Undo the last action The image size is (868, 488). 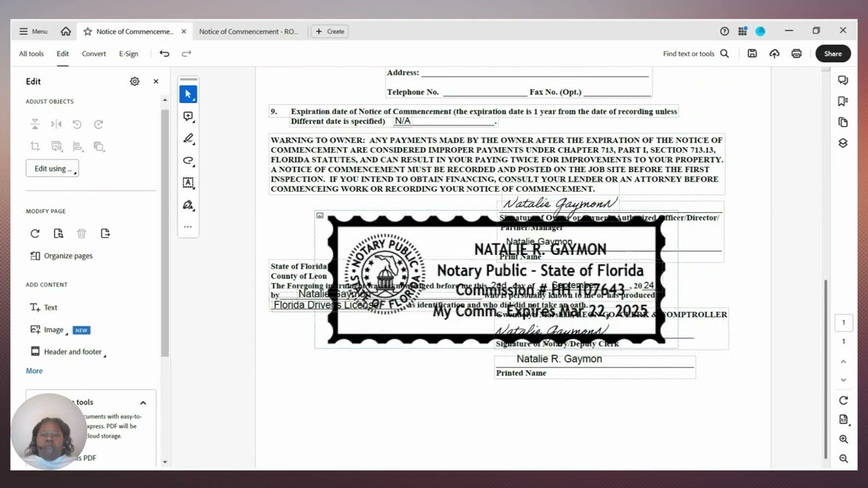click(164, 54)
